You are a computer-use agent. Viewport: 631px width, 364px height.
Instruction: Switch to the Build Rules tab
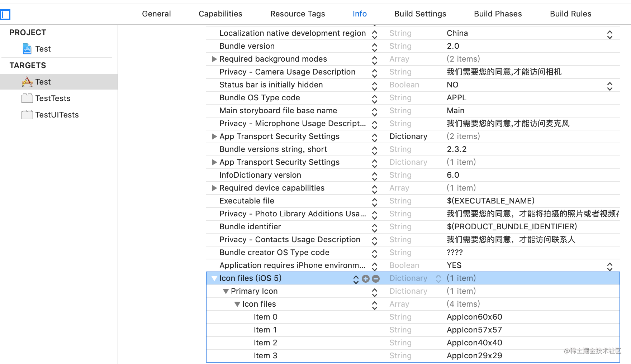[x=570, y=14]
